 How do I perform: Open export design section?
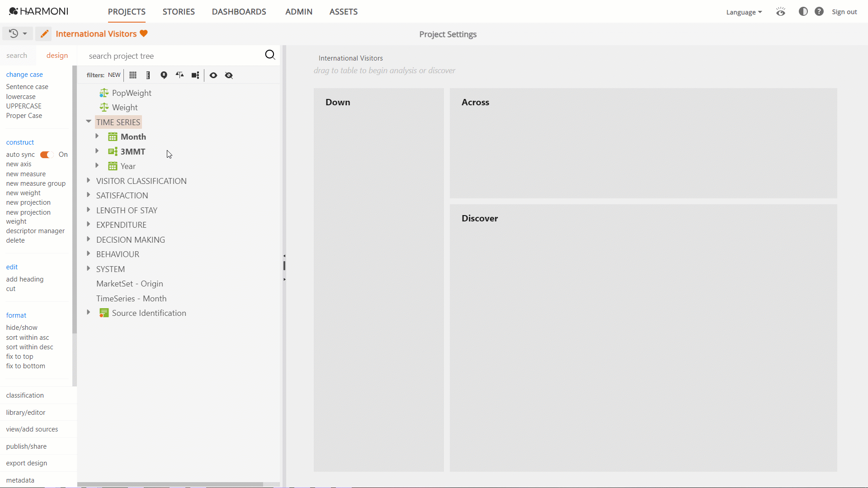coord(38,463)
